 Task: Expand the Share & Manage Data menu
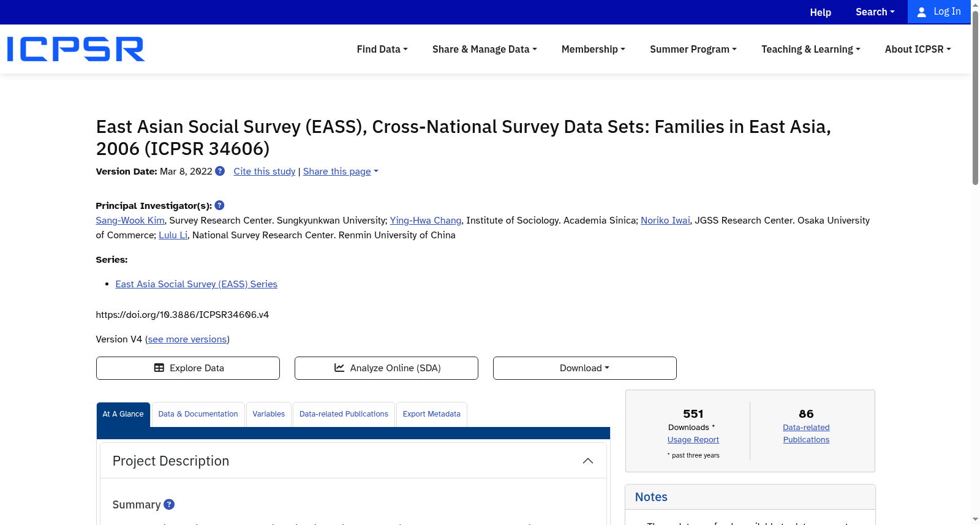click(484, 49)
